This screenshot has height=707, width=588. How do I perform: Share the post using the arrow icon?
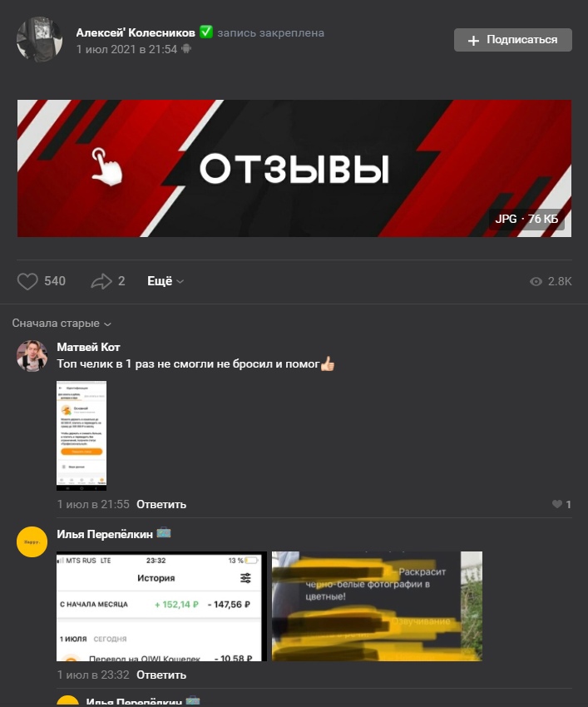tap(101, 281)
